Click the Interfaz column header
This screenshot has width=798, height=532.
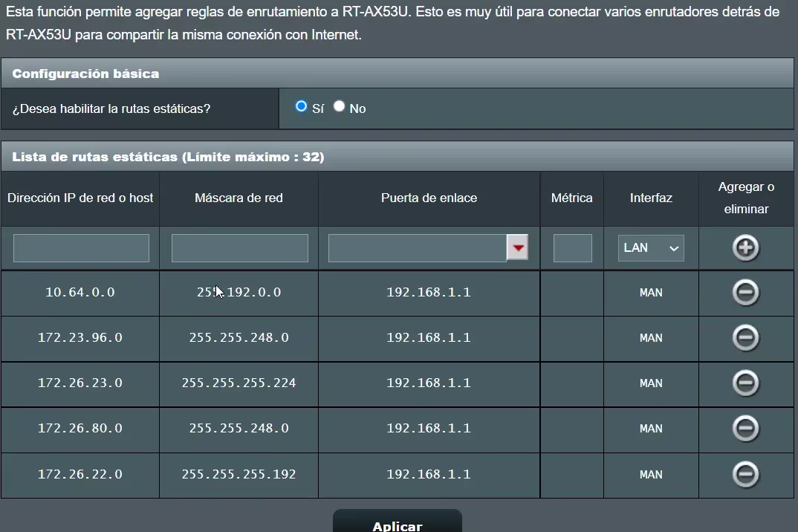click(651, 198)
